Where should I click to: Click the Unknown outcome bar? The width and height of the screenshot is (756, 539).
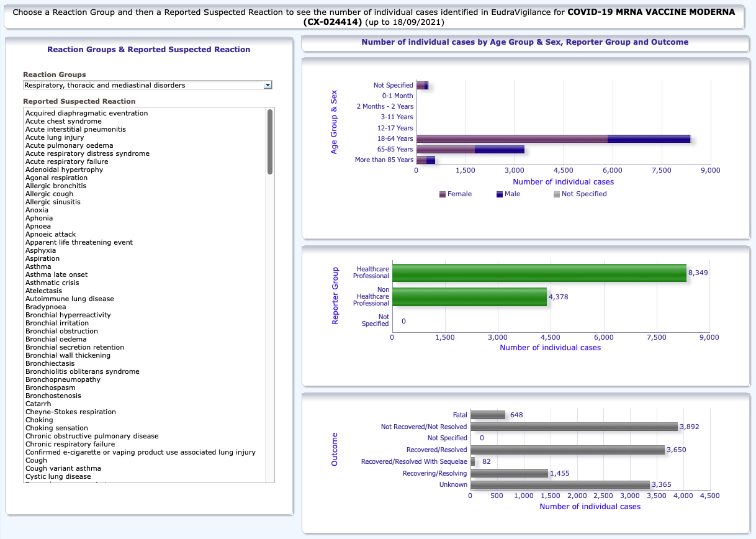pyautogui.click(x=560, y=484)
